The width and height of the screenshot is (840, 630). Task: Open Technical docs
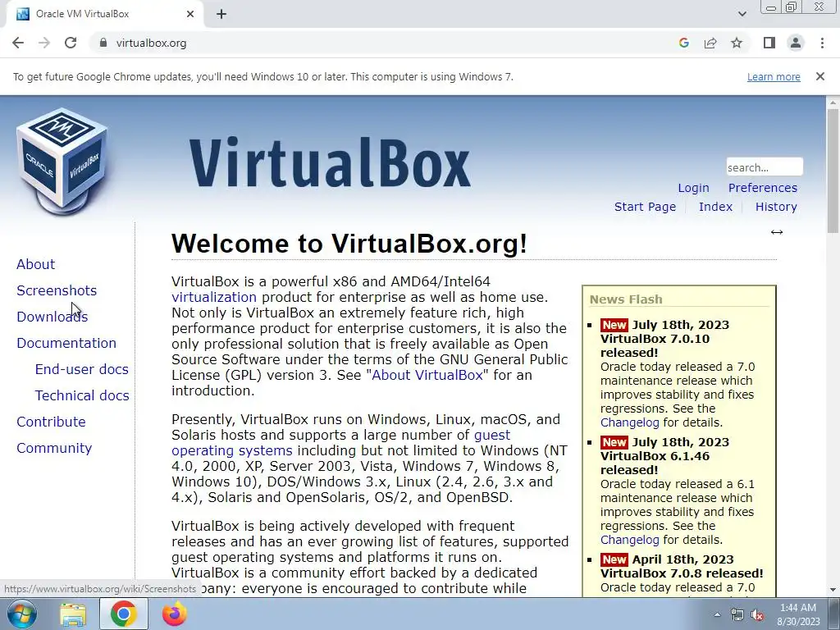pyautogui.click(x=82, y=395)
